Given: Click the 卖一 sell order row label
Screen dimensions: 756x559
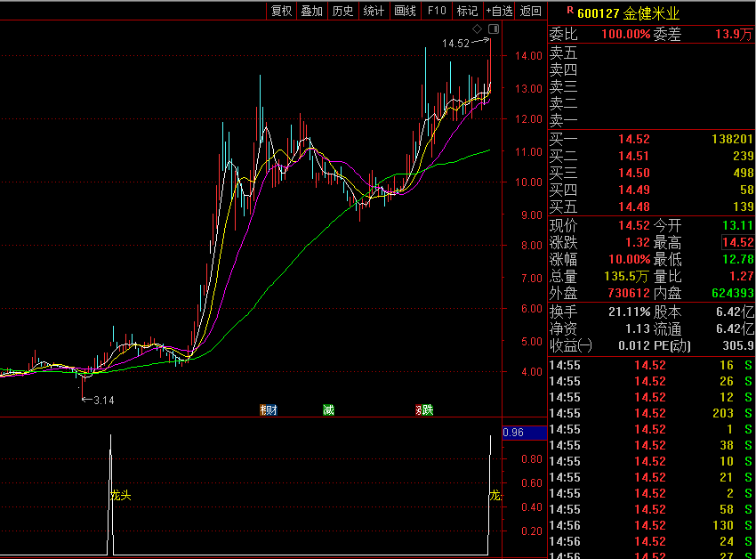Looking at the screenshot, I should [x=563, y=120].
